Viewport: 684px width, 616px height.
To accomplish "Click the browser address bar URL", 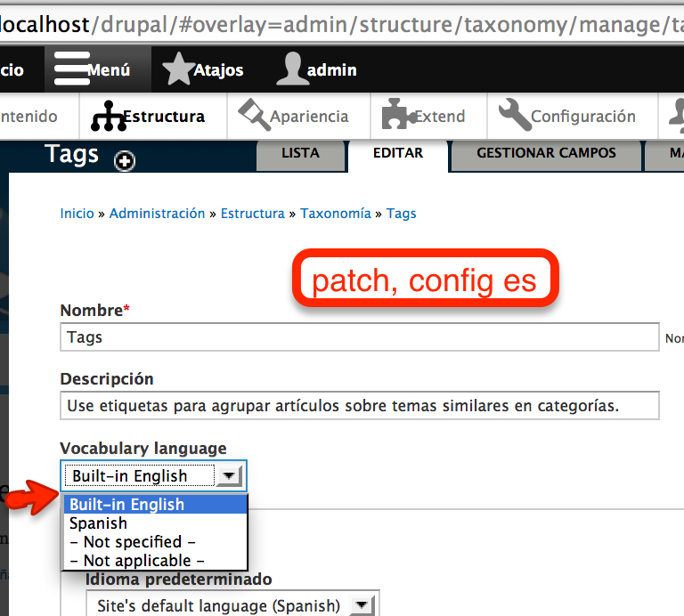I will [x=342, y=24].
